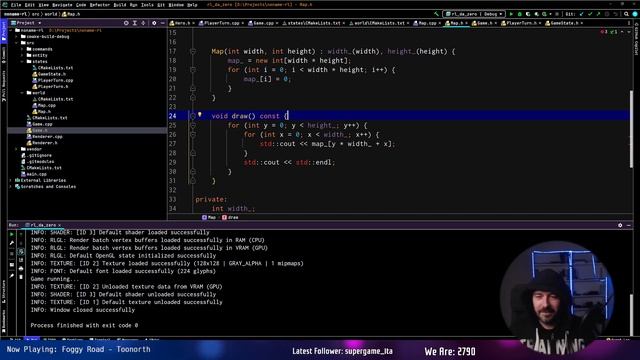Click world in the navigation breadcrumb
Screen dimensions: 640x360
51,14
